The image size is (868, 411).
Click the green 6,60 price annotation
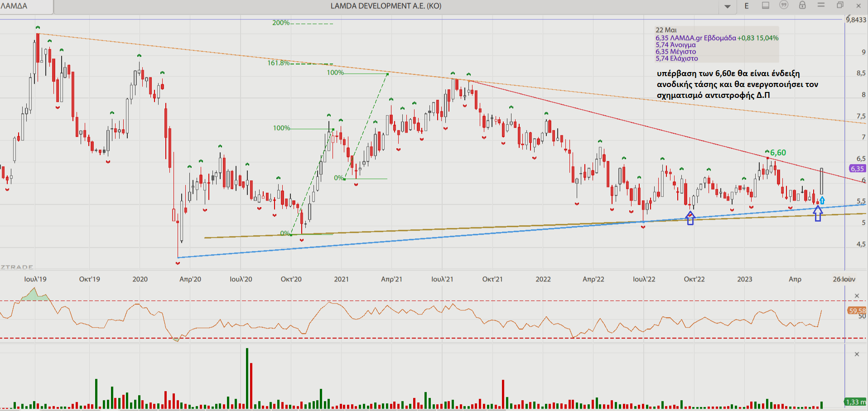pos(778,153)
